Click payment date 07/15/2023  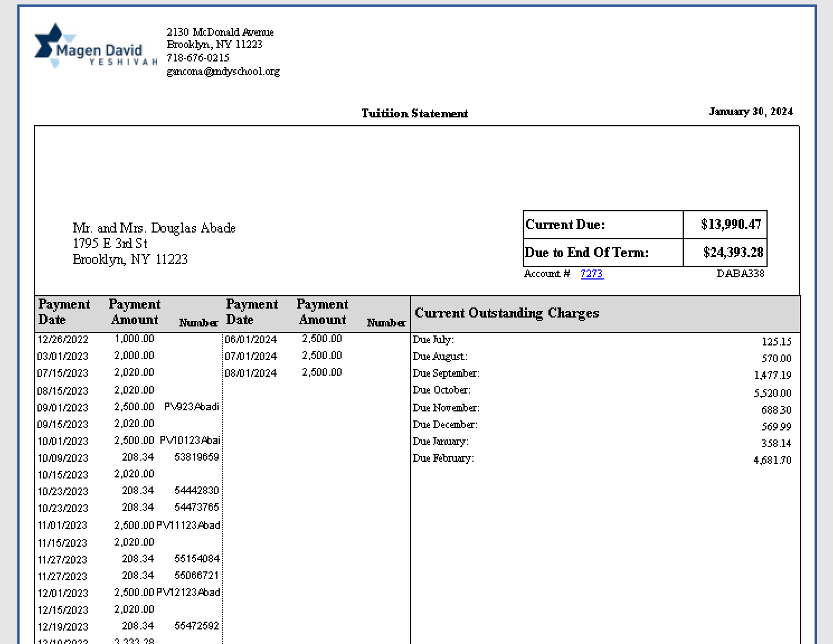click(63, 373)
